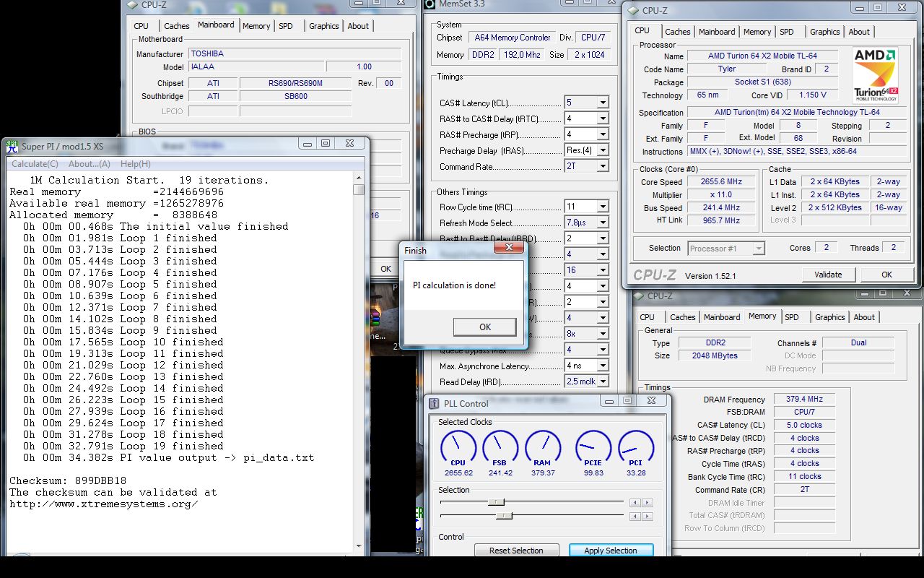Click the AMD Turion 64 X2 logo
Image resolution: width=924 pixels, height=578 pixels.
tap(876, 75)
